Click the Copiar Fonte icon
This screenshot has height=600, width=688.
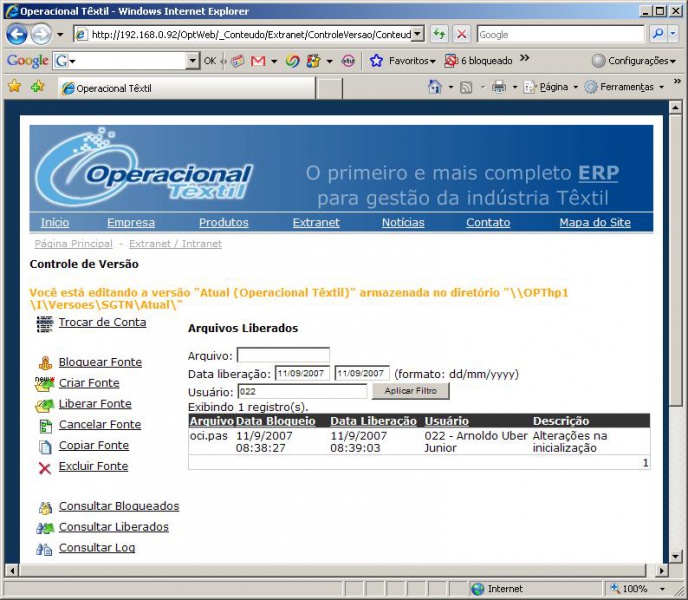44,446
